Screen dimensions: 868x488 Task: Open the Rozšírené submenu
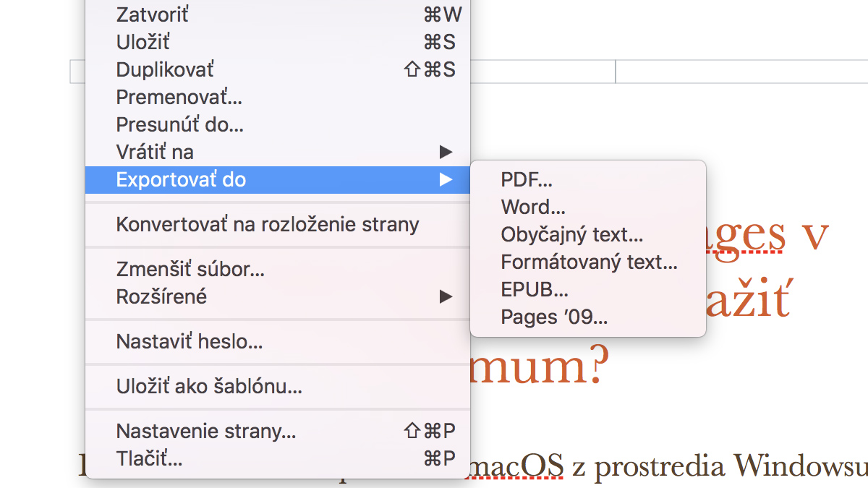point(278,296)
